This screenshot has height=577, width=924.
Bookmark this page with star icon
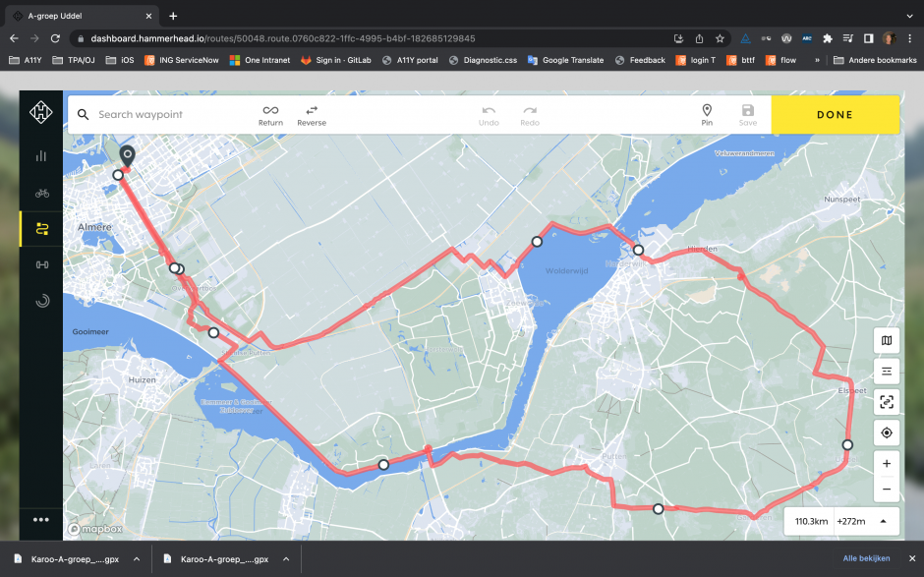click(720, 38)
